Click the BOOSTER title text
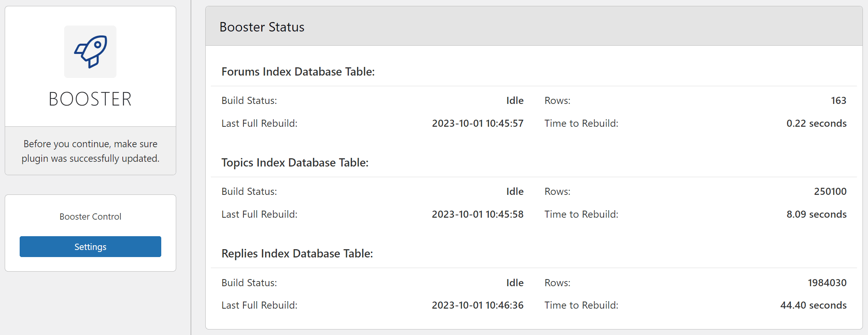Screen dimensions: 868x335 point(90,99)
